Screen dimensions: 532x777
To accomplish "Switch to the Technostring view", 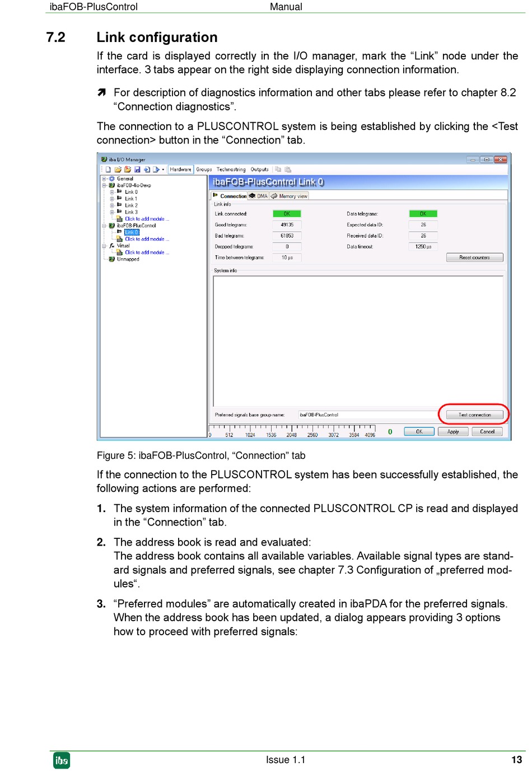I will click(231, 169).
